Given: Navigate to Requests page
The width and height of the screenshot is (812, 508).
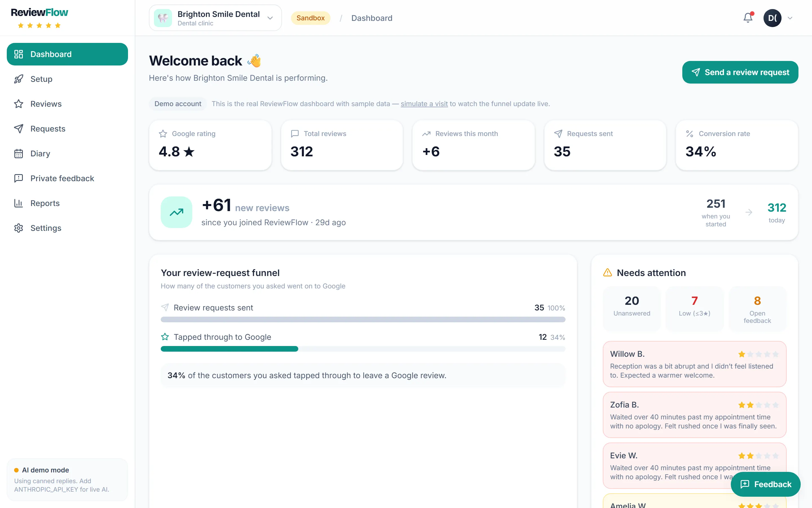Looking at the screenshot, I should pos(67,129).
